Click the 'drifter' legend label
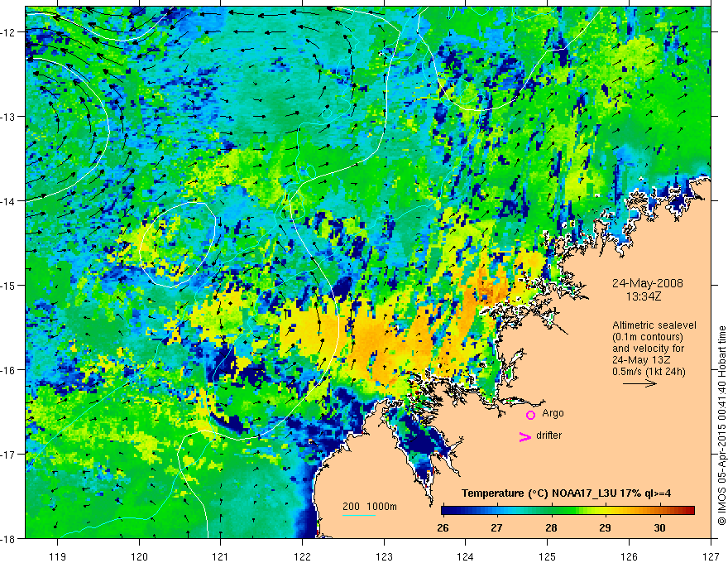 pos(548,435)
